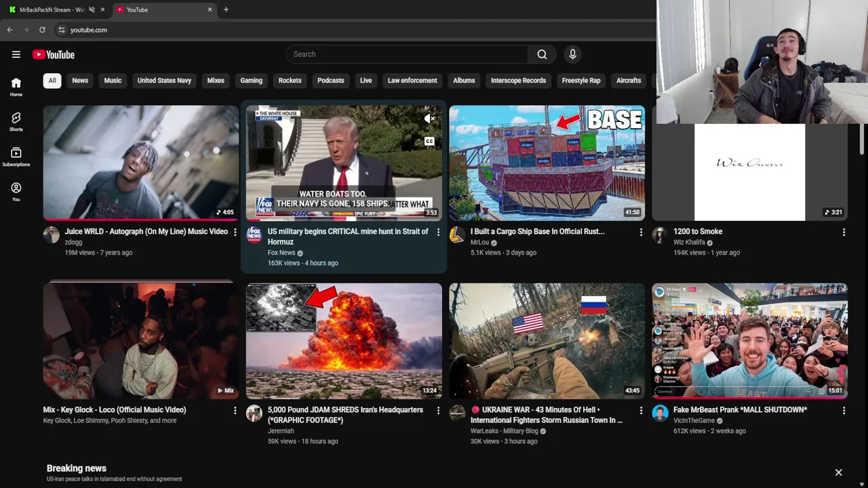
Task: Open the You sidebar icon
Action: click(x=16, y=192)
